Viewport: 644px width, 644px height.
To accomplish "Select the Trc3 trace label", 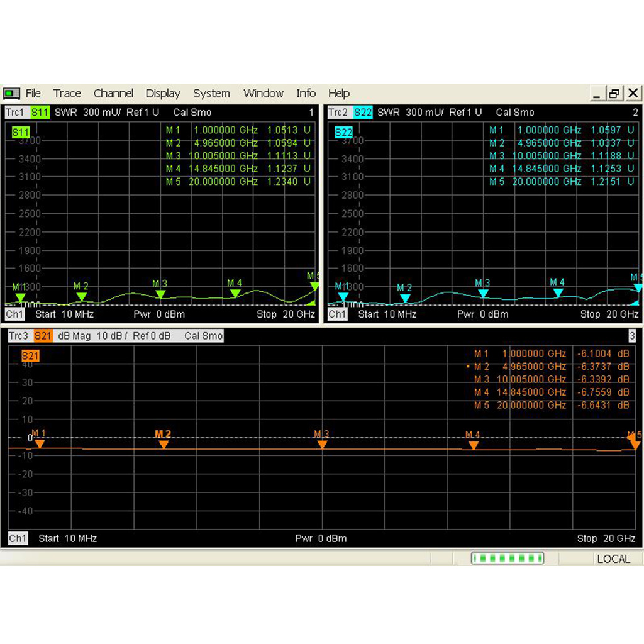I will click(19, 336).
